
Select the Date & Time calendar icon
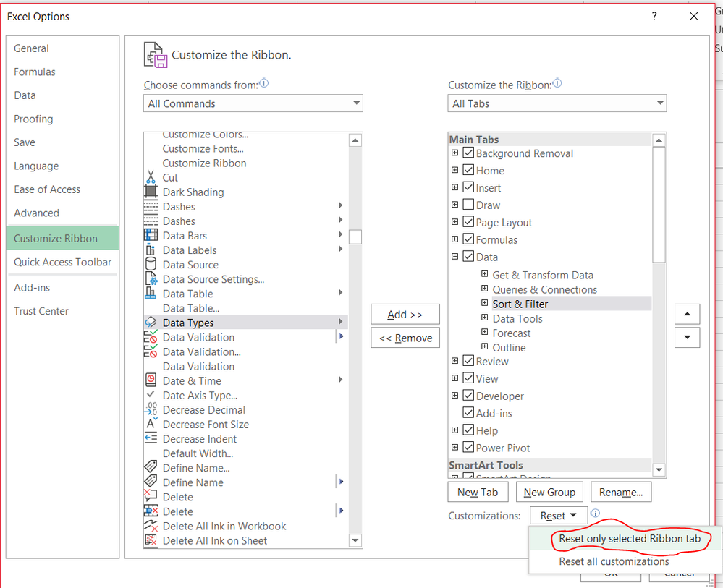151,380
